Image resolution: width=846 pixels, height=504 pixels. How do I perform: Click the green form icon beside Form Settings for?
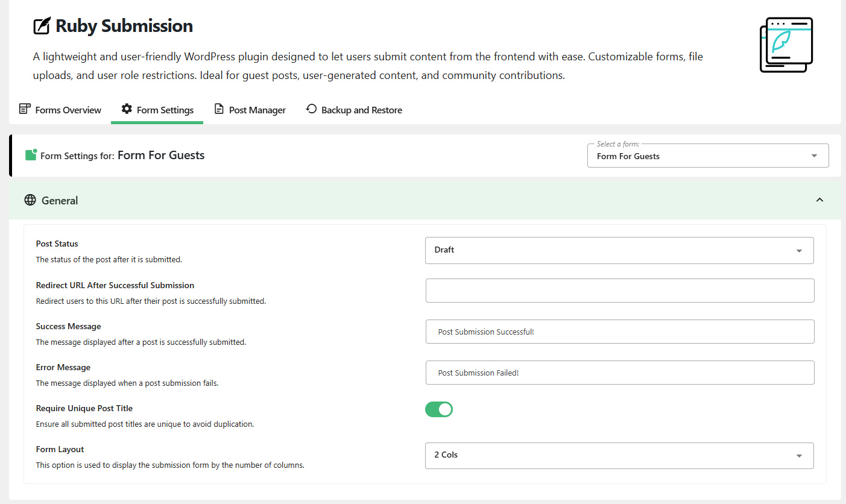31,155
